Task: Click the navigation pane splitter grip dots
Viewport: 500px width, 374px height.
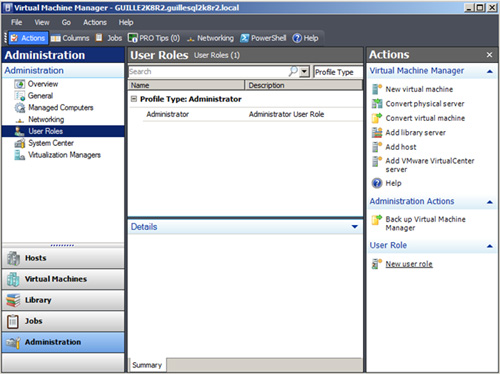Action: (x=62, y=245)
